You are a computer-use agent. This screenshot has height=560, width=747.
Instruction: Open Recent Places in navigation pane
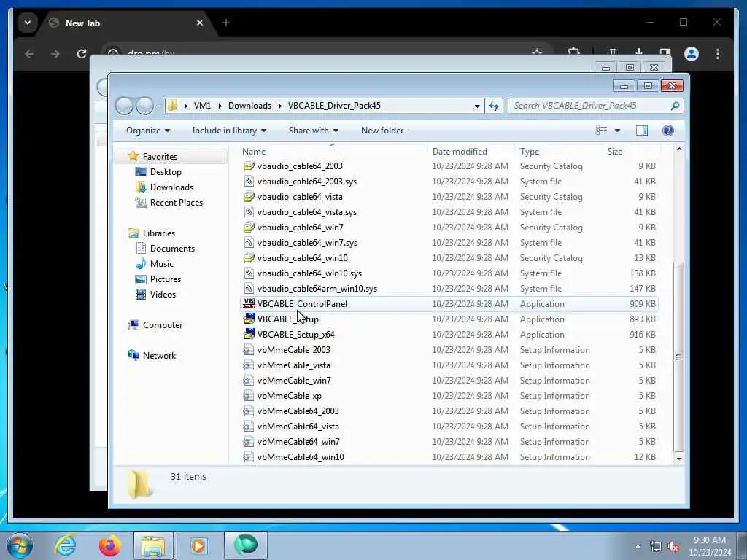(x=177, y=203)
